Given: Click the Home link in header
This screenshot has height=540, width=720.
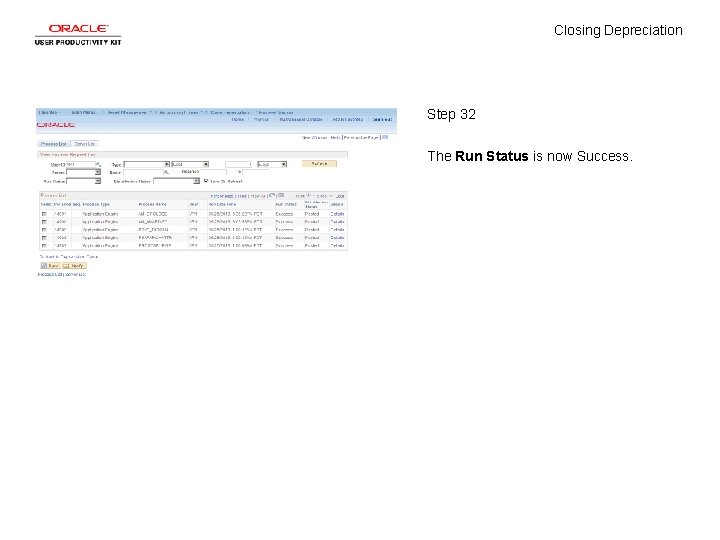Looking at the screenshot, I should click(x=237, y=119).
